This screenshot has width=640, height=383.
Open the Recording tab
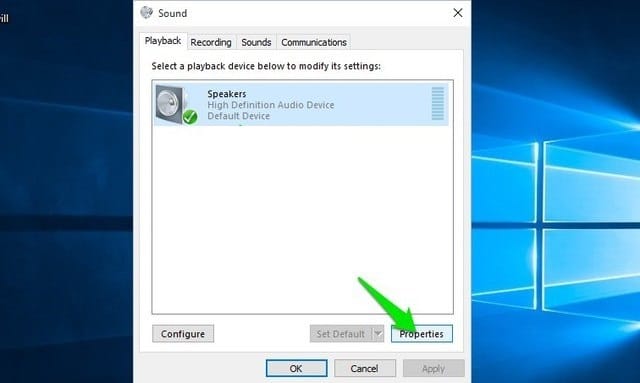211,42
